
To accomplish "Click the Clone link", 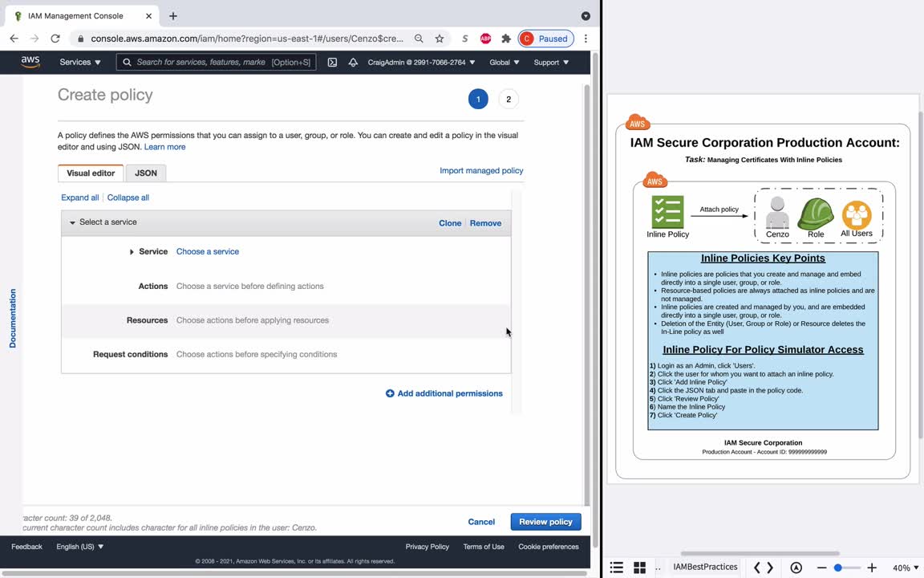I will [x=450, y=223].
